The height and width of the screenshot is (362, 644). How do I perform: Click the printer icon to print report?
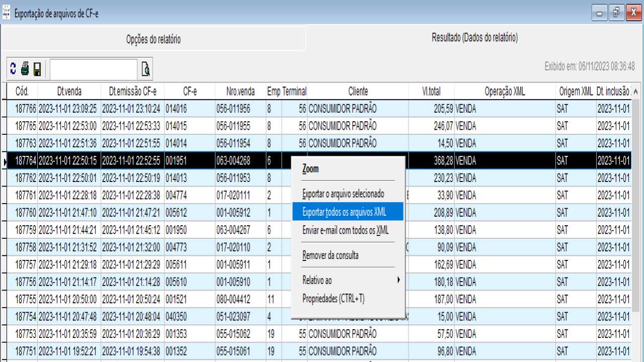pos(25,69)
